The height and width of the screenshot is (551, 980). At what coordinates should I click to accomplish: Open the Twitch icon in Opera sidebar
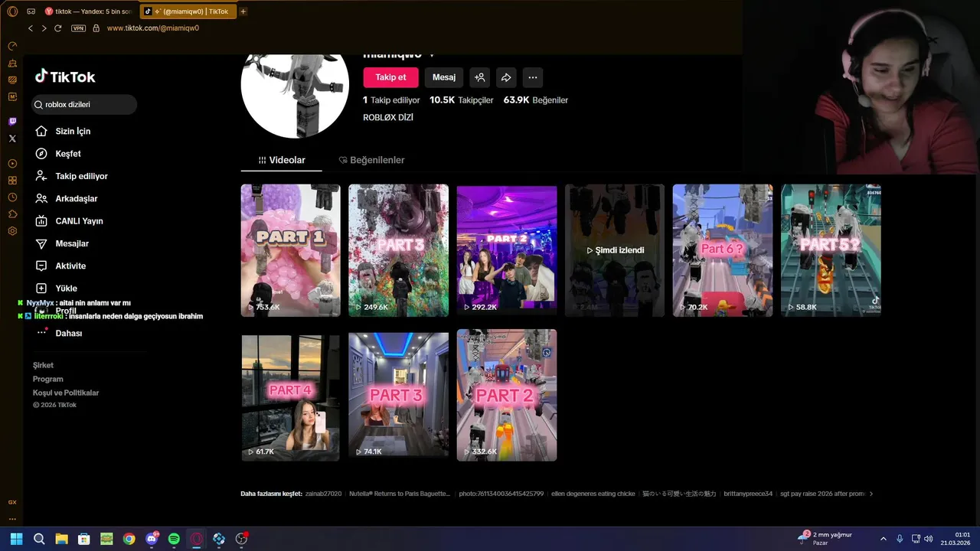pos(12,122)
